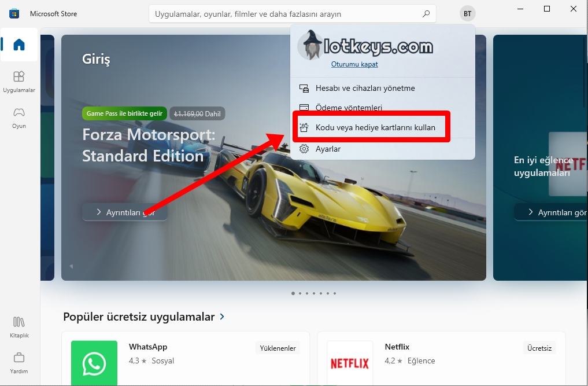Minimize the Microsoft Store window
Viewport: 588px width, 386px height.
click(x=520, y=9)
